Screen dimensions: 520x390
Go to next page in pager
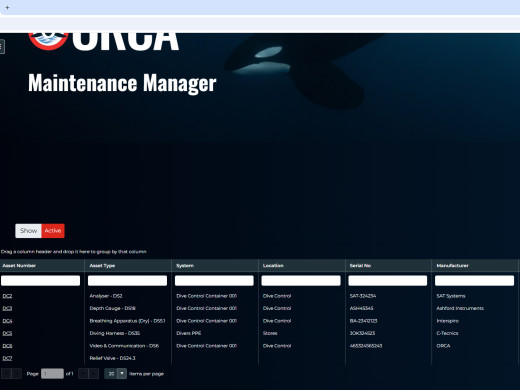pyautogui.click(x=83, y=374)
